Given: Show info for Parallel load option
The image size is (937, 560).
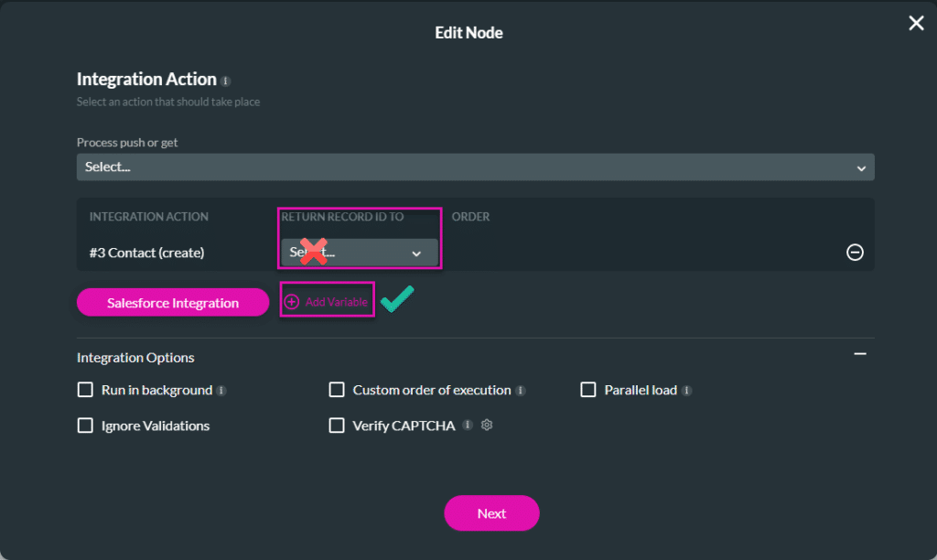Looking at the screenshot, I should [x=686, y=391].
